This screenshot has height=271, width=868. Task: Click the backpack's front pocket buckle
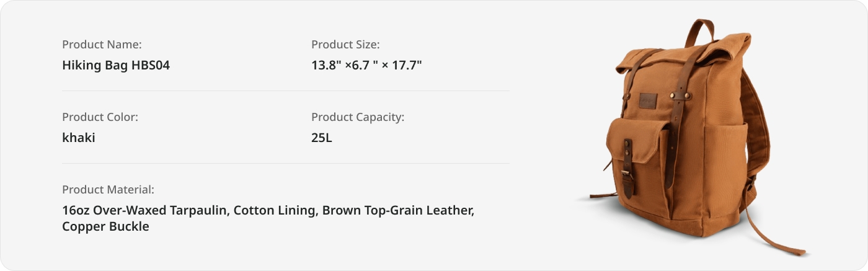pyautogui.click(x=627, y=184)
